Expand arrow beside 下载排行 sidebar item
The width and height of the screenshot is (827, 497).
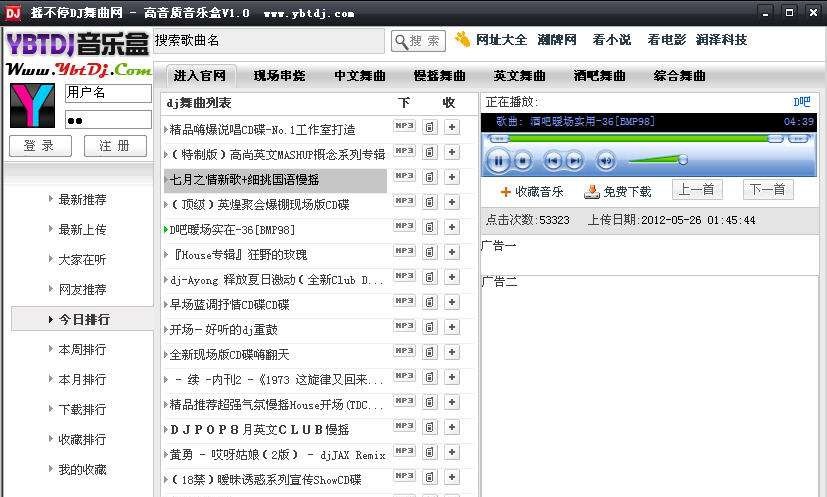pyautogui.click(x=51, y=409)
